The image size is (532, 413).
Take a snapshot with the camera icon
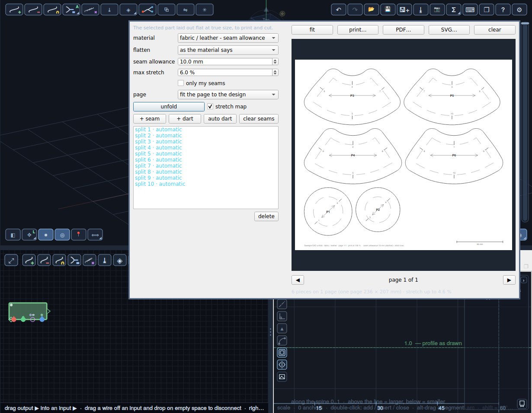[437, 10]
